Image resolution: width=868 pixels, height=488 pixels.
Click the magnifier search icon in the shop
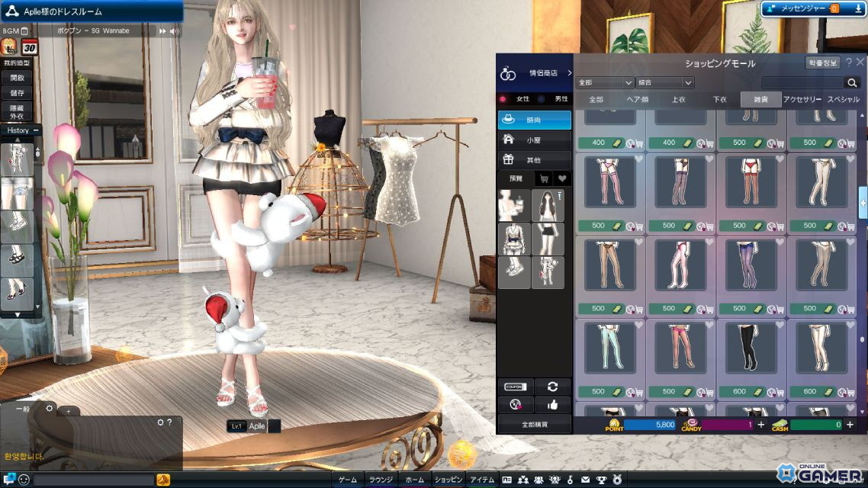(x=852, y=82)
